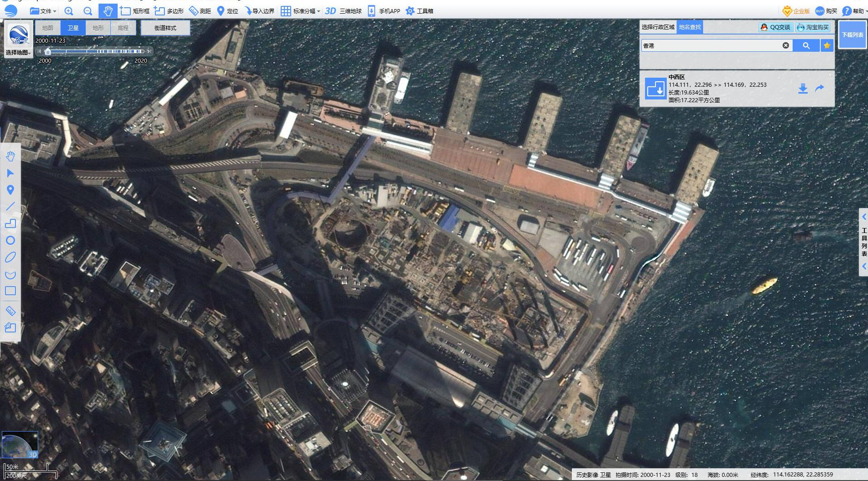Click the 中西区 result title
Screen dimensions: 868x481
[x=676, y=77]
